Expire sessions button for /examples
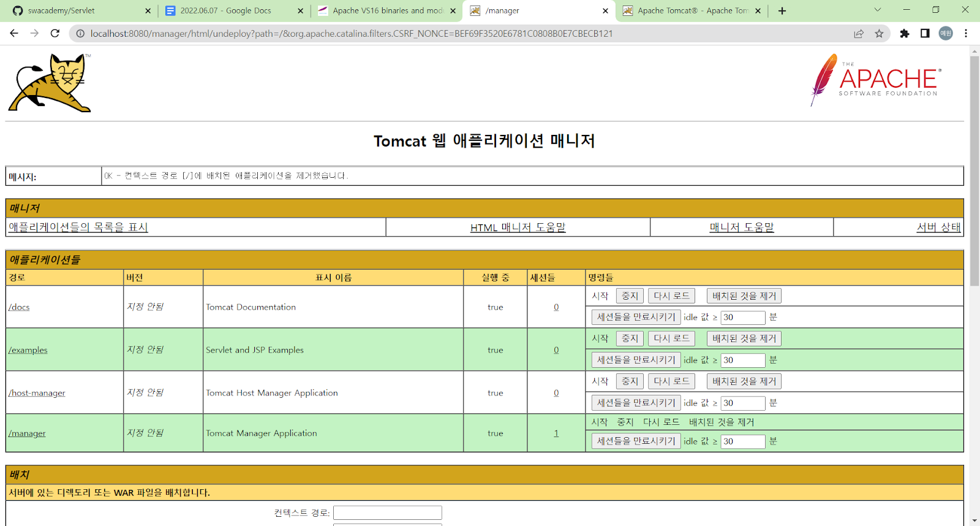Screen dimensions: 980x526 click(x=636, y=360)
